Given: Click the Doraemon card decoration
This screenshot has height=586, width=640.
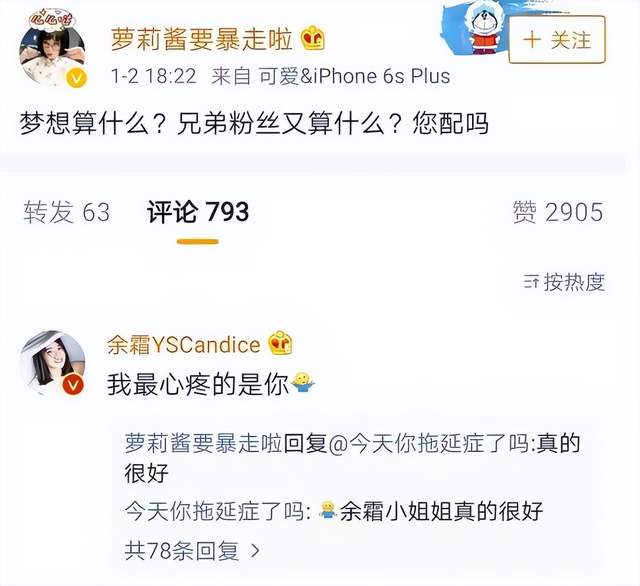Looking at the screenshot, I should click(478, 29).
